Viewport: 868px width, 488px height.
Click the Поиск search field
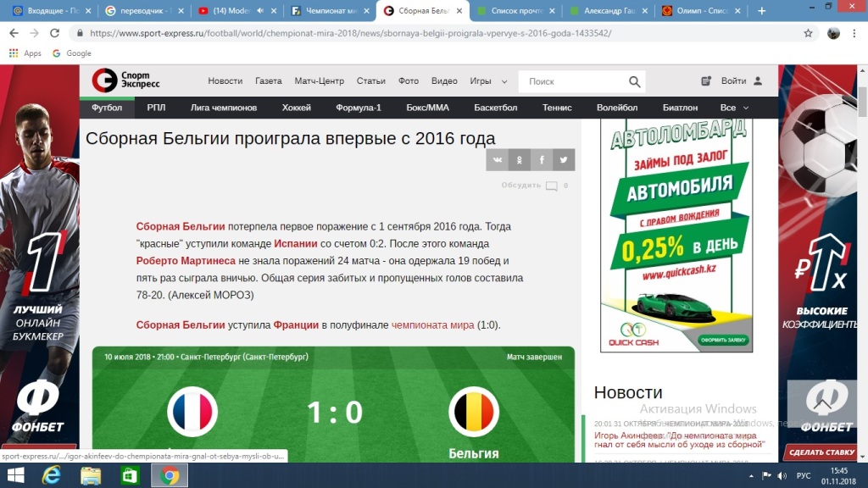coord(576,81)
